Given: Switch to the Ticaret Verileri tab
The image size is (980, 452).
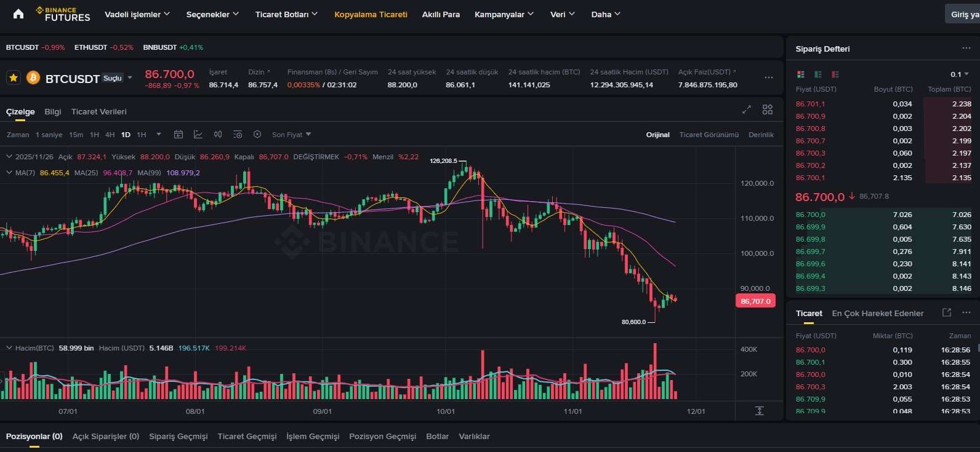Looking at the screenshot, I should tap(98, 111).
